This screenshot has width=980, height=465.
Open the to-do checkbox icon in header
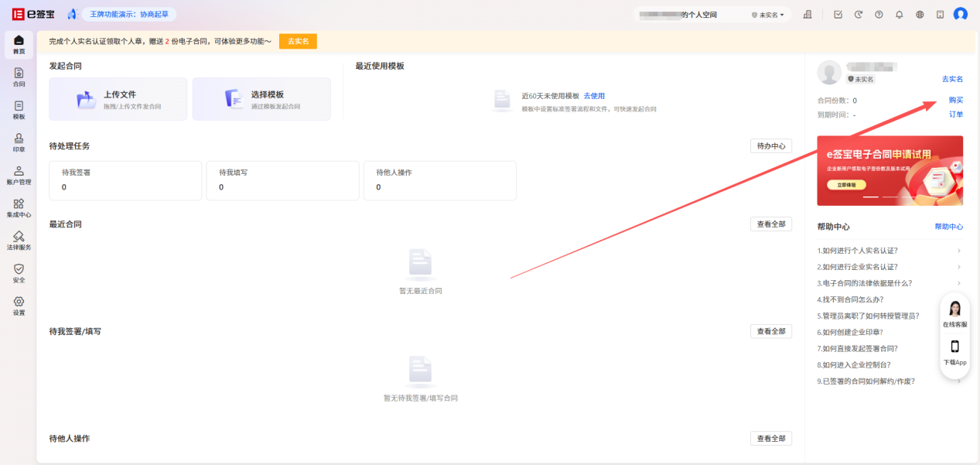[838, 15]
